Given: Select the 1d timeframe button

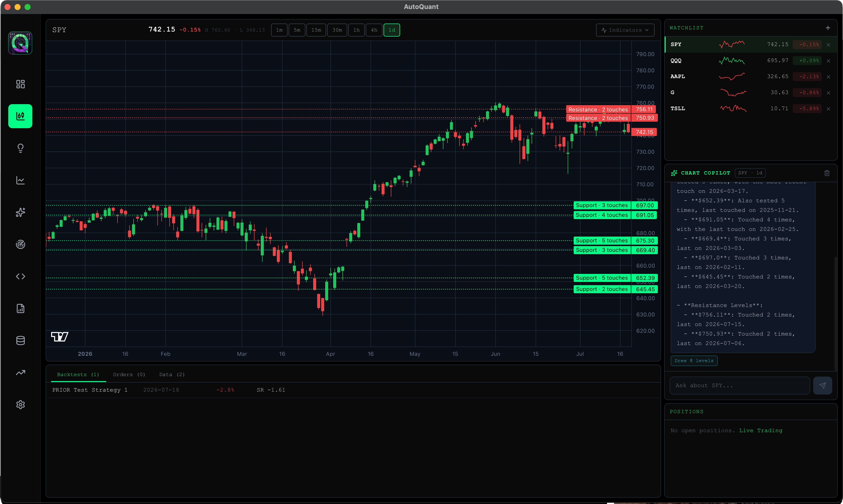Looking at the screenshot, I should (392, 30).
